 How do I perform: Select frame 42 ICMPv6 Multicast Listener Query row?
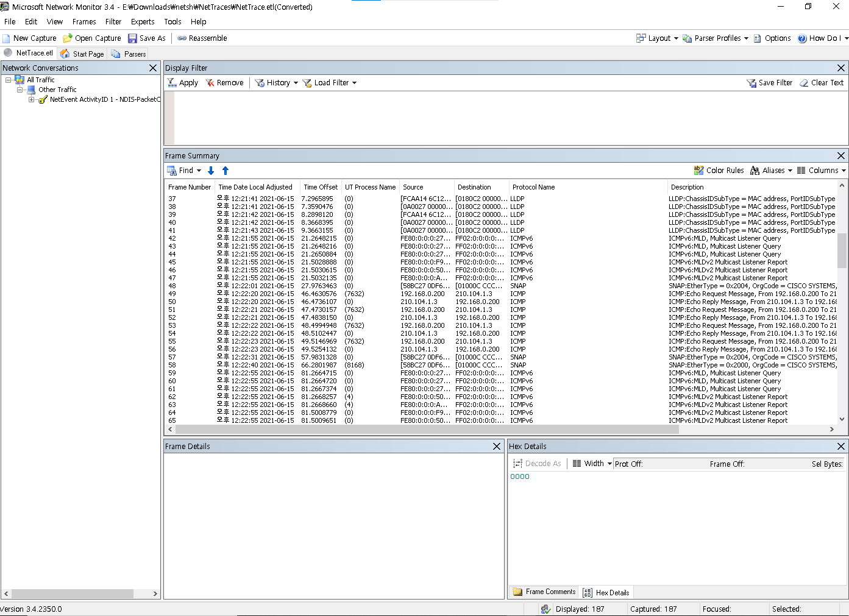point(501,238)
